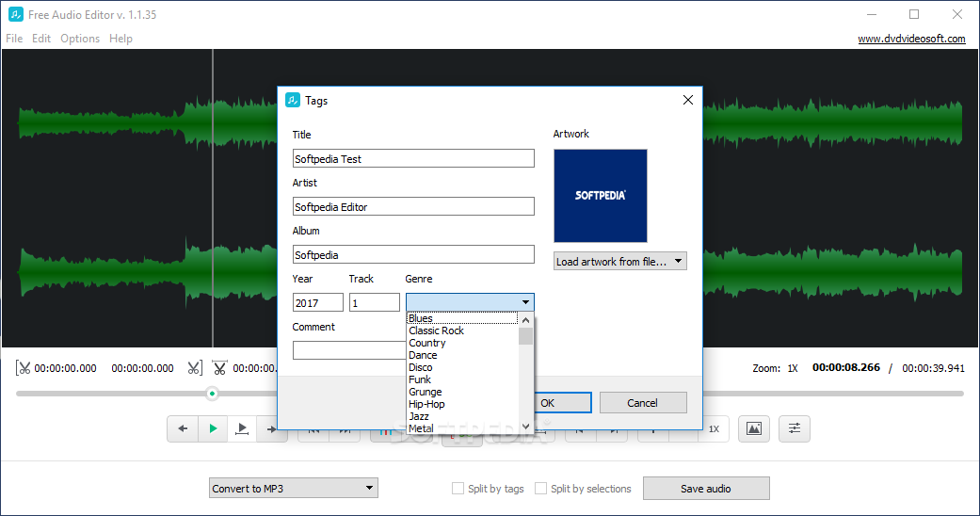
Task: Select Grunge genre
Action: tap(462, 392)
